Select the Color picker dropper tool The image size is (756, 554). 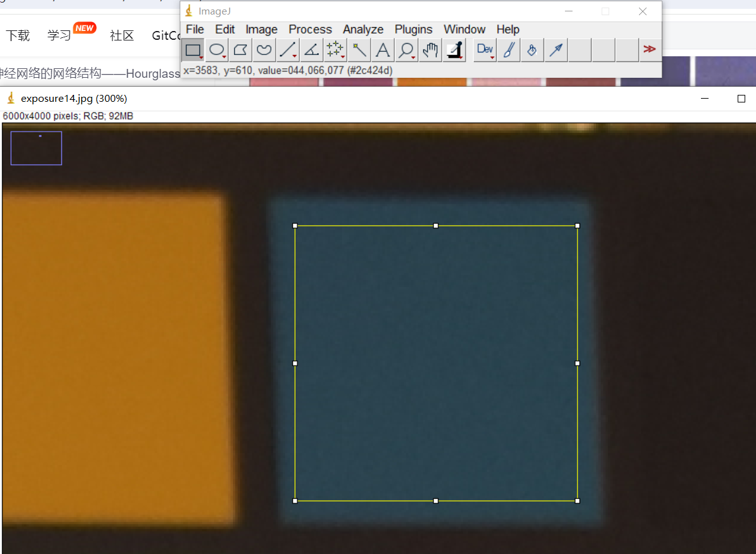point(454,50)
